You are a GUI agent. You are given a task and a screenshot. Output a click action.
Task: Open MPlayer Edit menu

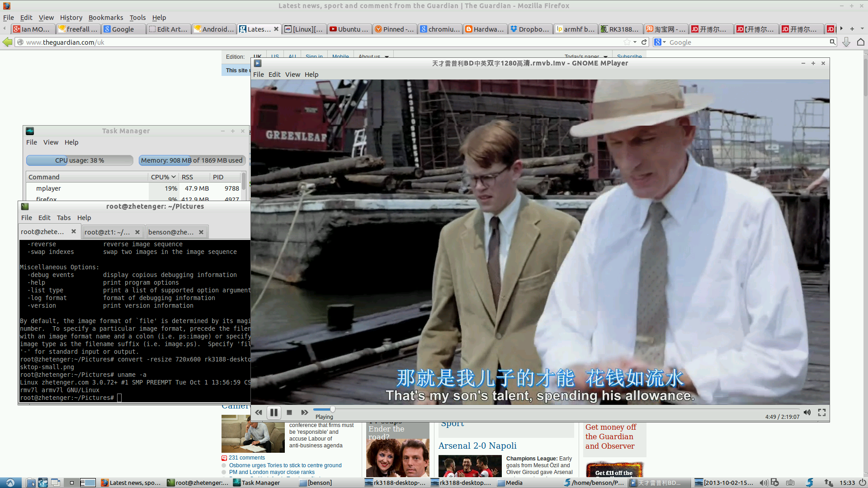click(274, 75)
